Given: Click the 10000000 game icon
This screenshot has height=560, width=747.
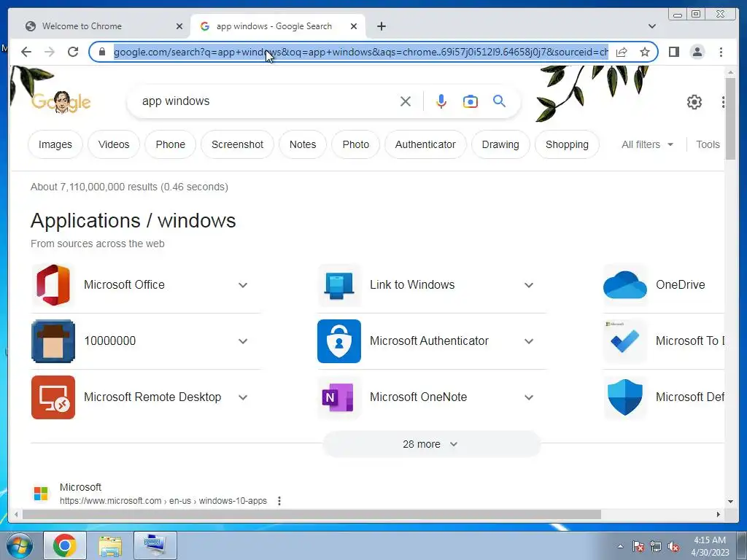Looking at the screenshot, I should tap(53, 341).
